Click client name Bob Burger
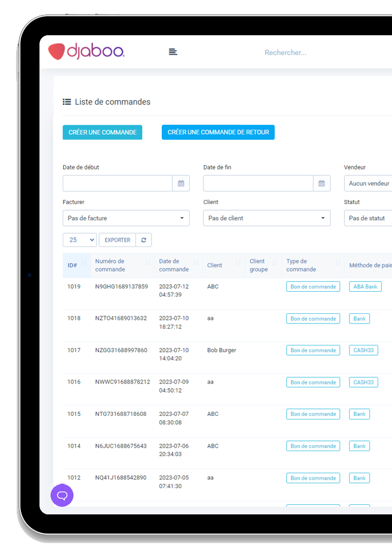 click(x=221, y=350)
